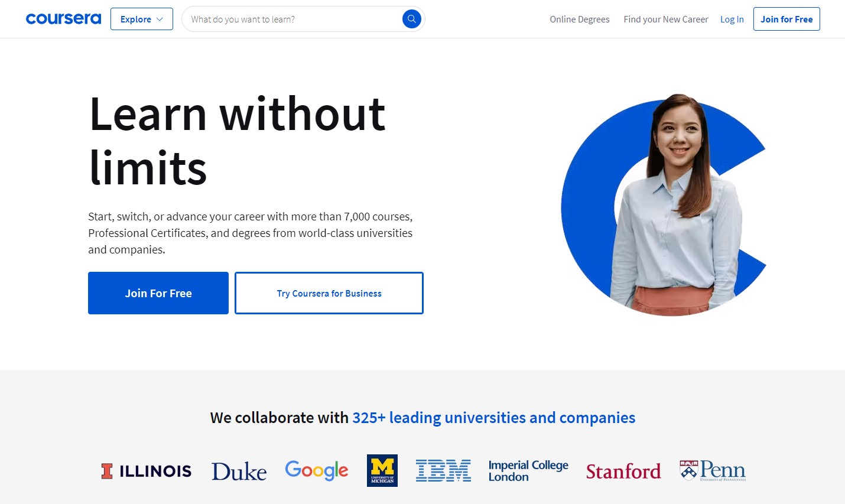Click the search magnifying glass icon
The height and width of the screenshot is (504, 845).
click(x=411, y=18)
